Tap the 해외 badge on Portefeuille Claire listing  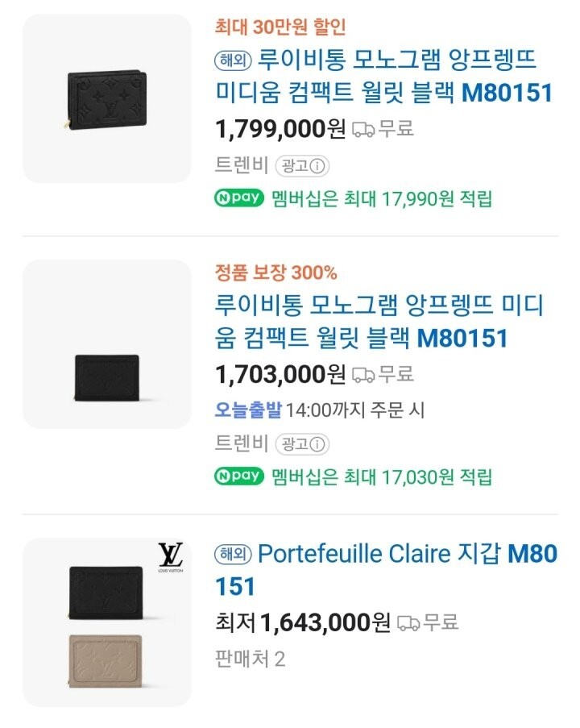pyautogui.click(x=234, y=555)
